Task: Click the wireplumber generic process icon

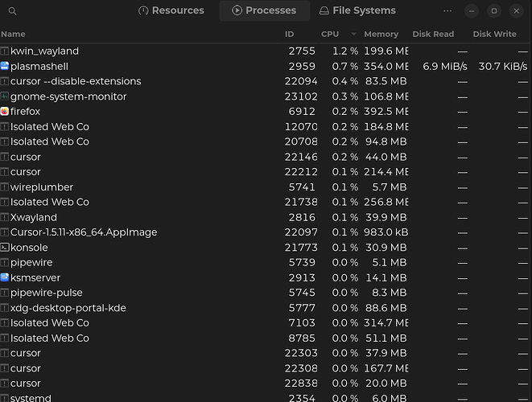Action: coord(4,187)
